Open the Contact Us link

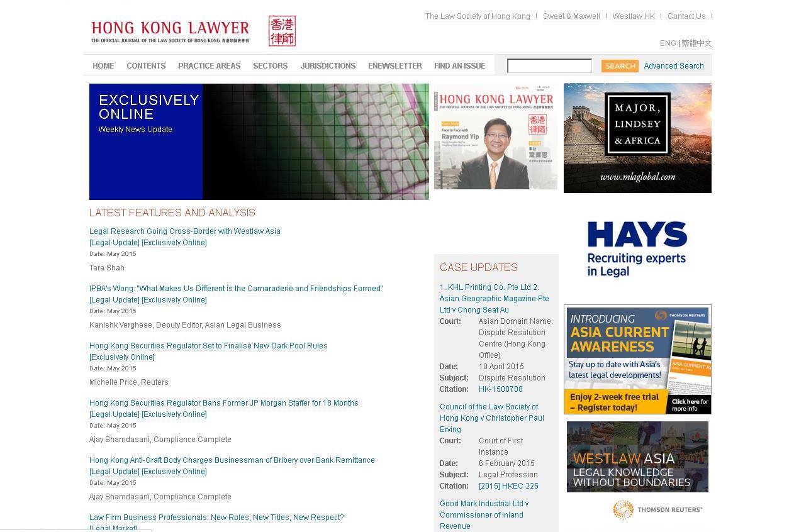pyautogui.click(x=686, y=16)
